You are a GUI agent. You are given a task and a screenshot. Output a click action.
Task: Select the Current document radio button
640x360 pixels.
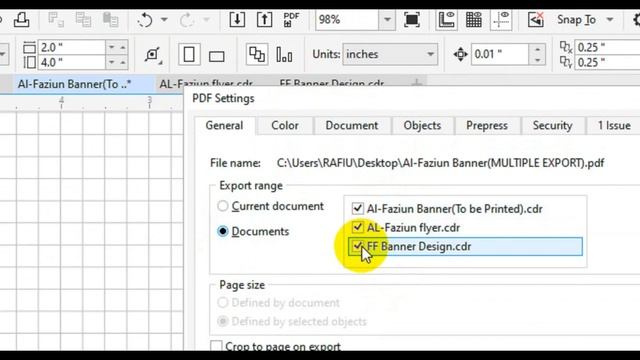(x=222, y=206)
